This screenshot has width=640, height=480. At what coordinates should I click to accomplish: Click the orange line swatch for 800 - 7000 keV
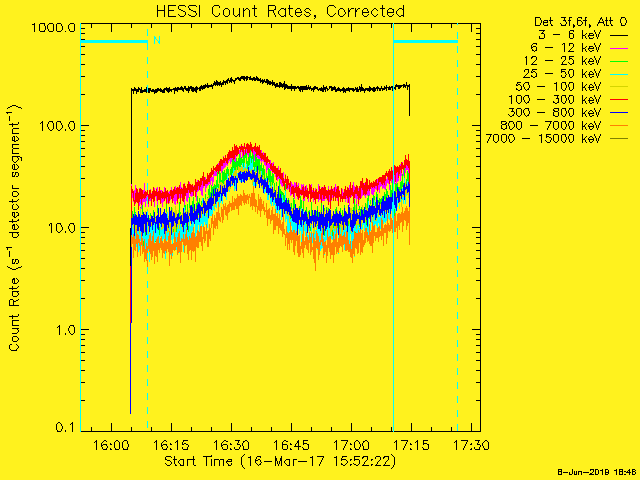pos(619,126)
